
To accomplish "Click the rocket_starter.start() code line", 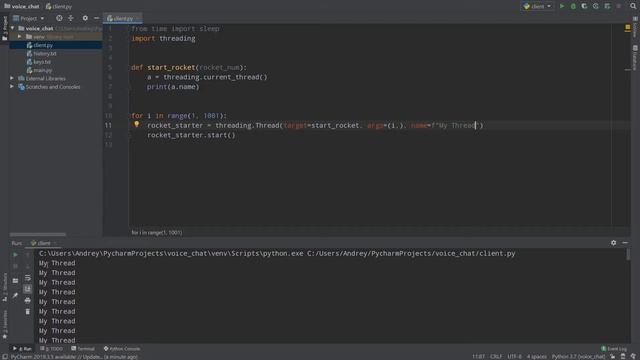I will 191,135.
